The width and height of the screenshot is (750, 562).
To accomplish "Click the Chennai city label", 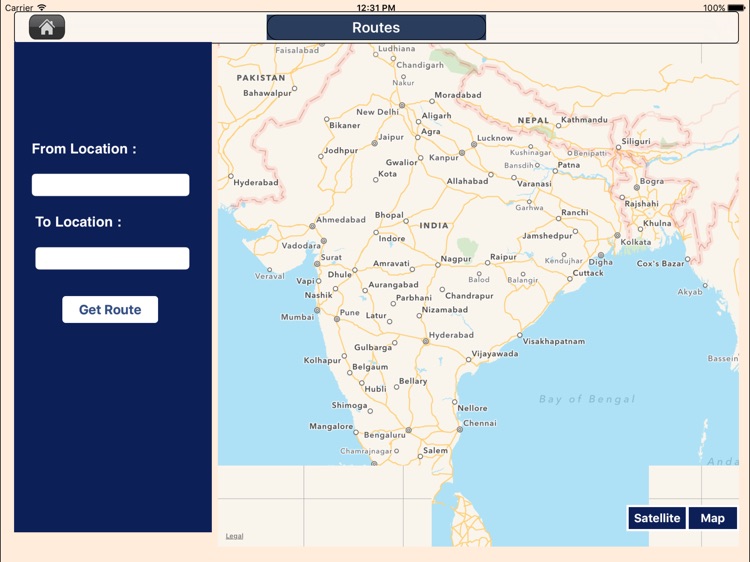I will [x=480, y=423].
